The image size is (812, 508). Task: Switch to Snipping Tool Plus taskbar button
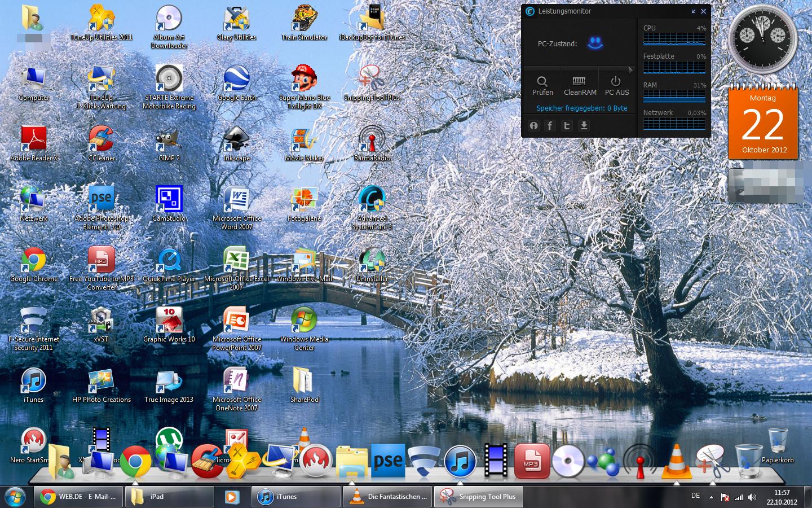click(x=478, y=497)
